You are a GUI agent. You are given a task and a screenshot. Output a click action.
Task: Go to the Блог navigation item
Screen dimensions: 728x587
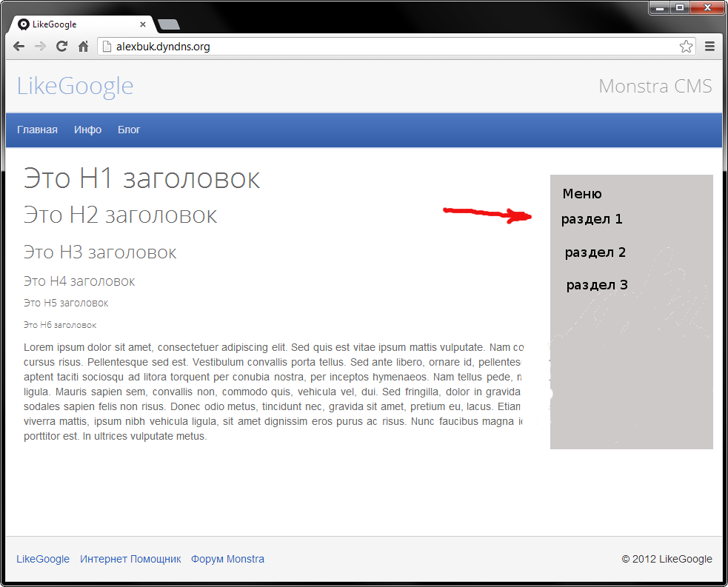(x=129, y=130)
